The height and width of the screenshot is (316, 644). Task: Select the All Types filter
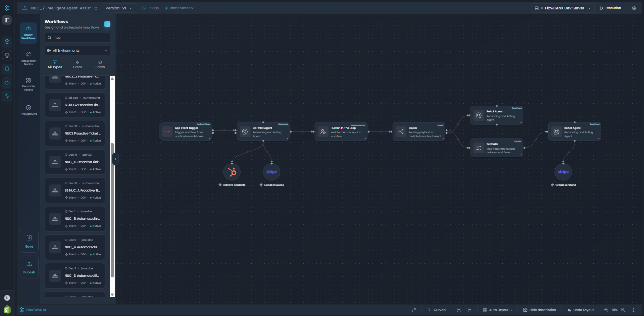point(55,64)
